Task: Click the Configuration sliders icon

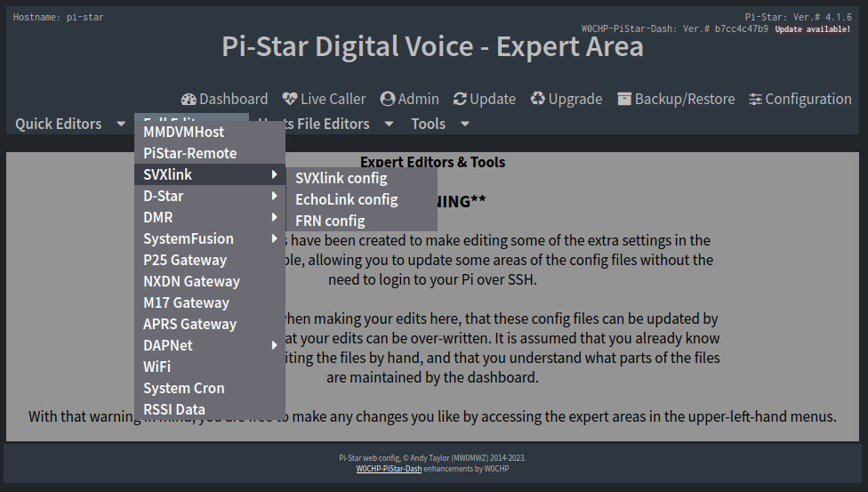Action: (755, 99)
